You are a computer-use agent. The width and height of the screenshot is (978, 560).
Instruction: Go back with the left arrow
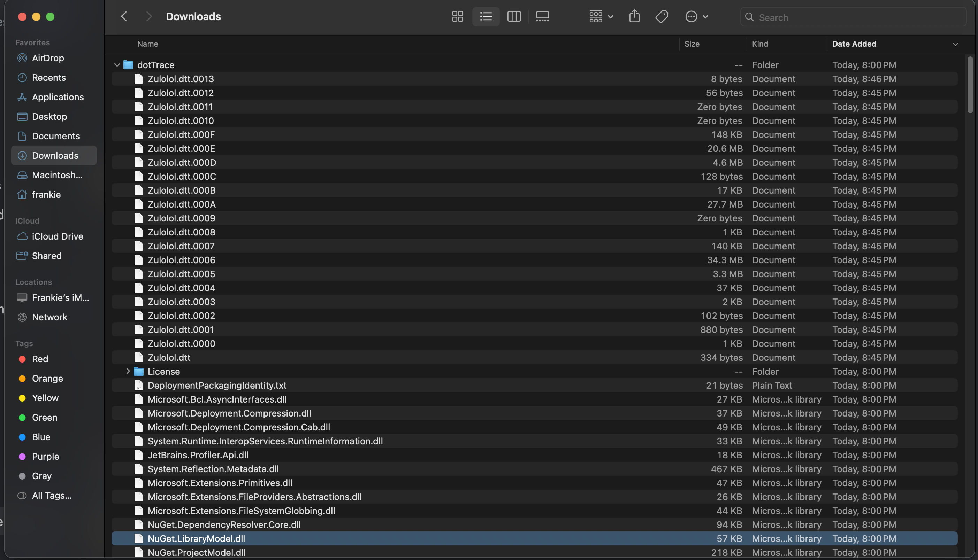click(x=124, y=16)
